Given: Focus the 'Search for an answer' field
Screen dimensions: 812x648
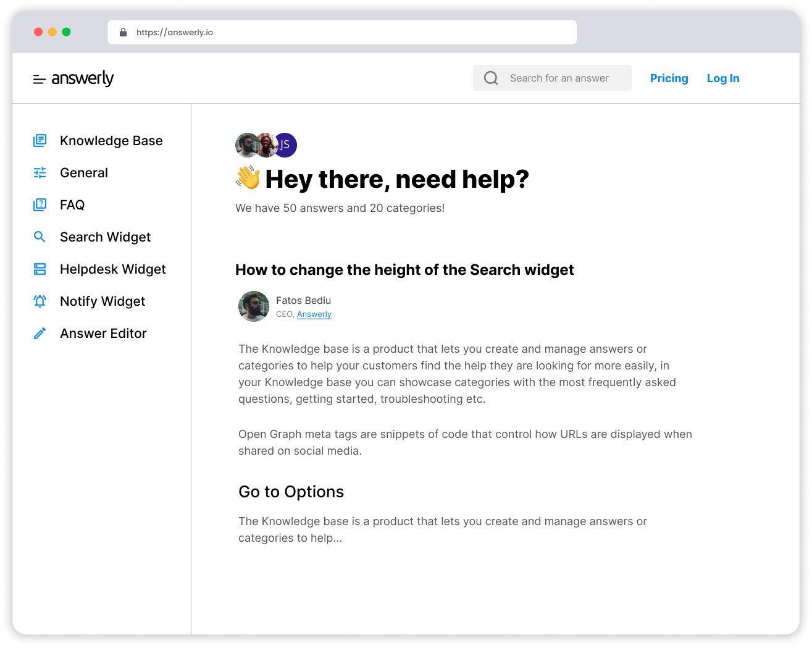Looking at the screenshot, I should (x=552, y=78).
